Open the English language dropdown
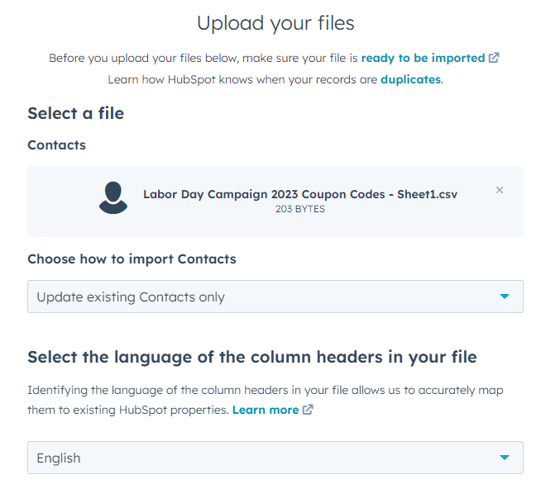Image resolution: width=541 pixels, height=489 pixels. tap(275, 458)
